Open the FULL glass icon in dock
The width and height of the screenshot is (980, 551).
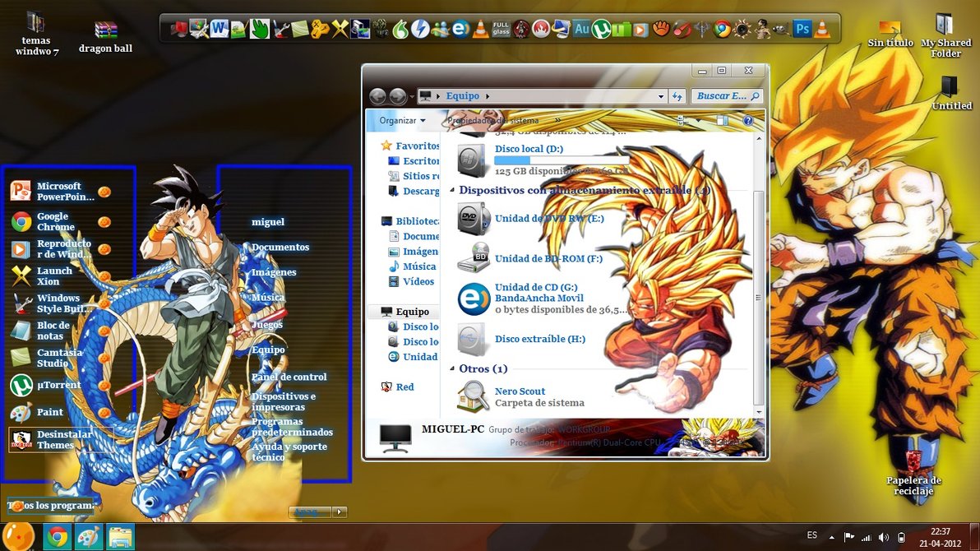[x=501, y=29]
